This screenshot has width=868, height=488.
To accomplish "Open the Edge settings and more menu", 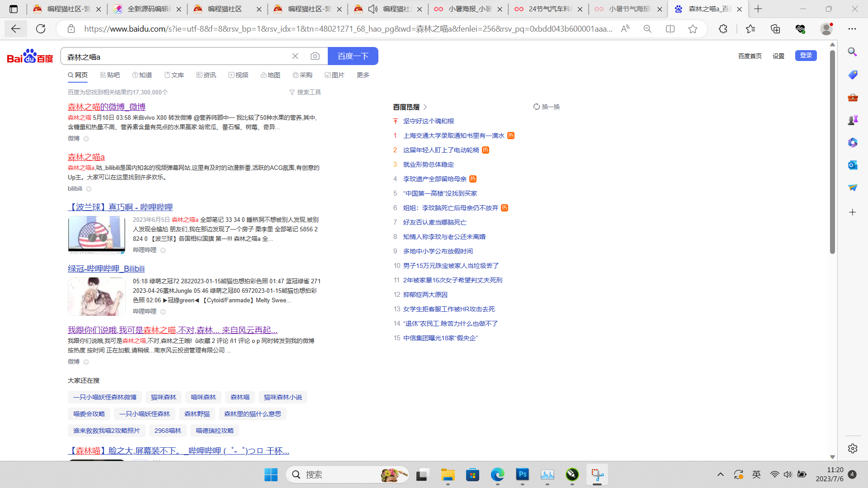I will coord(852,29).
